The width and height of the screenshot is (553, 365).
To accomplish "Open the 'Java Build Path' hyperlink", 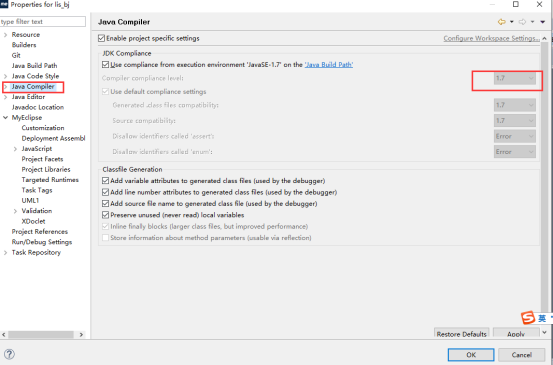I will tap(329, 65).
